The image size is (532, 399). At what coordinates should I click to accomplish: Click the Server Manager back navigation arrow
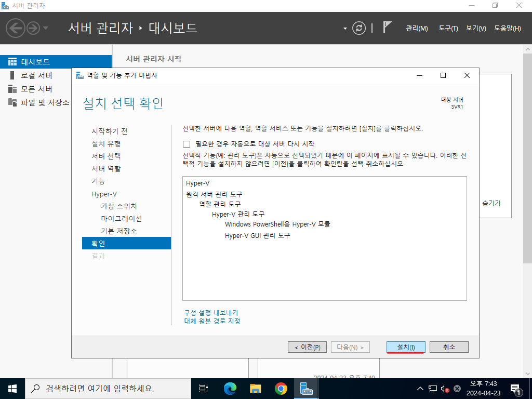[16, 28]
